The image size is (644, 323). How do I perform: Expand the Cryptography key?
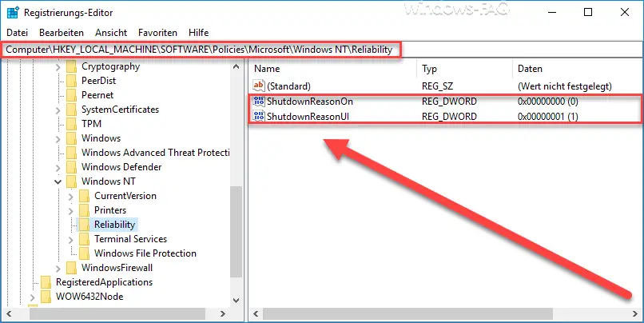click(58, 66)
